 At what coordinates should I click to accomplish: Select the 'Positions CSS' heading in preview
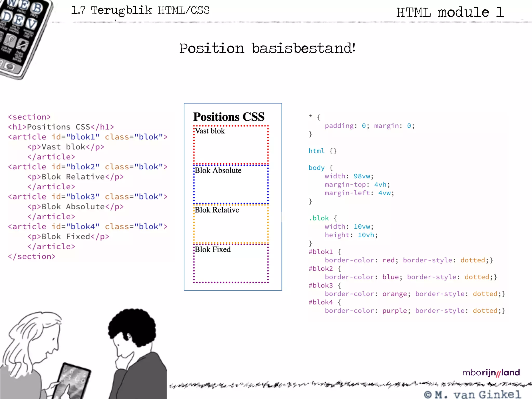[229, 117]
